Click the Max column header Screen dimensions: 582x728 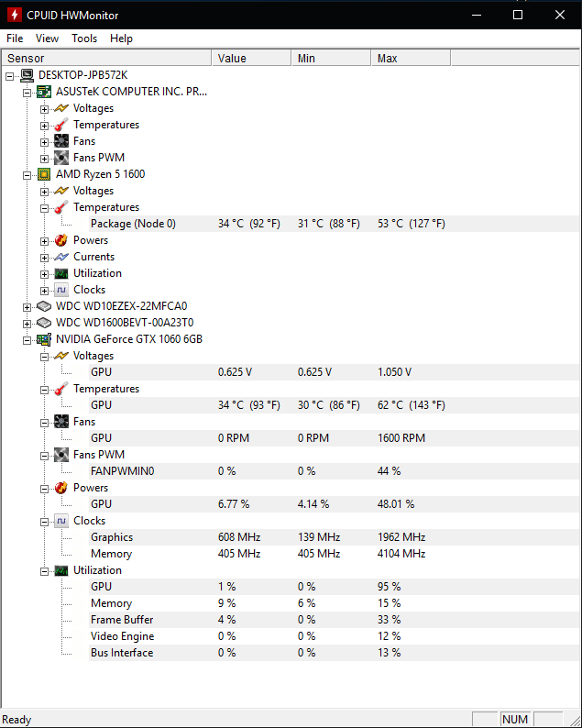[x=410, y=58]
